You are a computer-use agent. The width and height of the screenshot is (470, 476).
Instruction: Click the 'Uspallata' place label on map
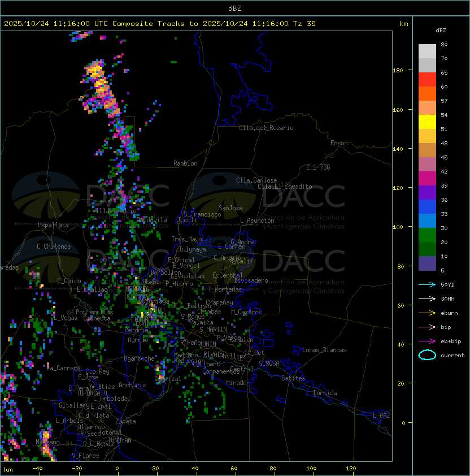coord(53,225)
